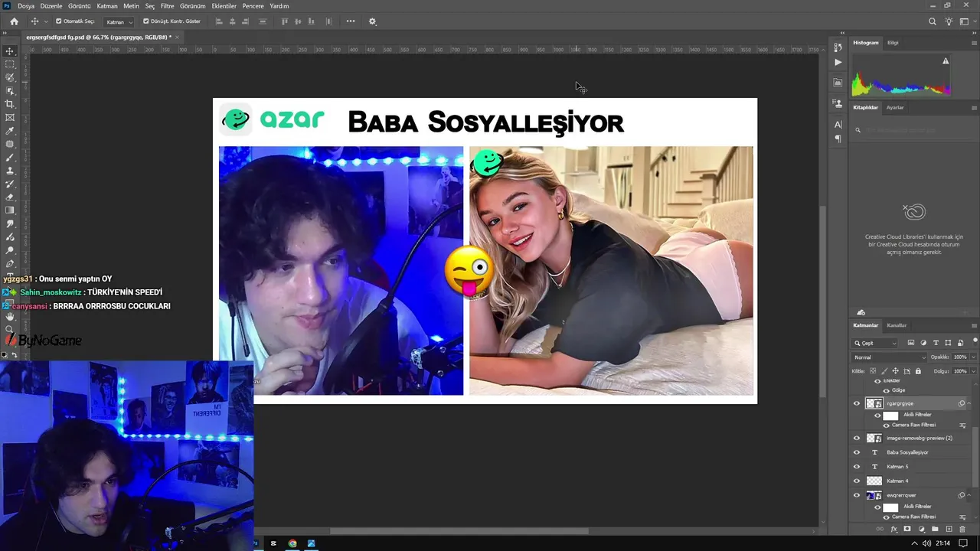Image resolution: width=980 pixels, height=551 pixels.
Task: Open the search icon at top right
Action: click(x=933, y=21)
